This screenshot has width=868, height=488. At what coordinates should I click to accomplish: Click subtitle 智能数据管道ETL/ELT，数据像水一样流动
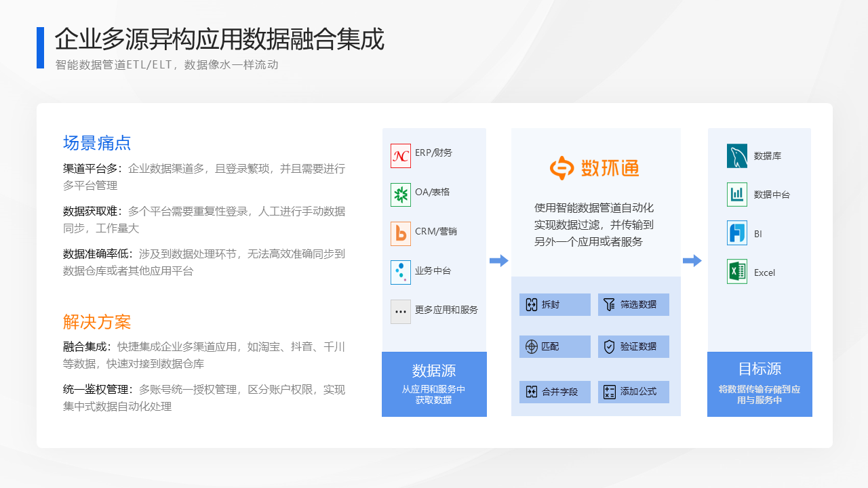click(x=167, y=65)
